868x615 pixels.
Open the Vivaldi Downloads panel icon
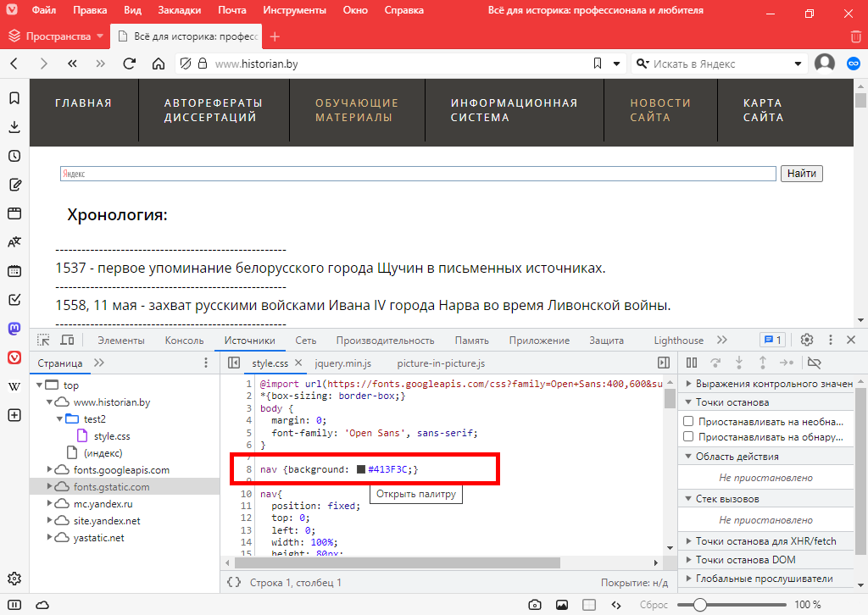(x=14, y=127)
